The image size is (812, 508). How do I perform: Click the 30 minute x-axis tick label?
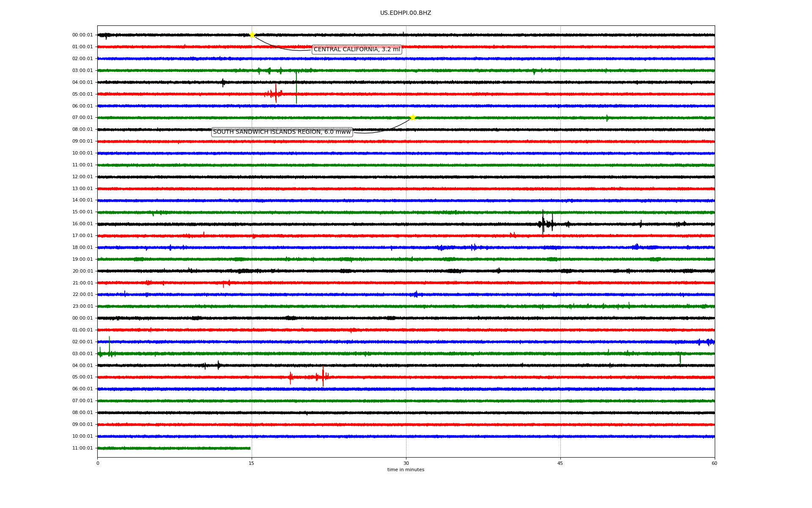tap(406, 463)
